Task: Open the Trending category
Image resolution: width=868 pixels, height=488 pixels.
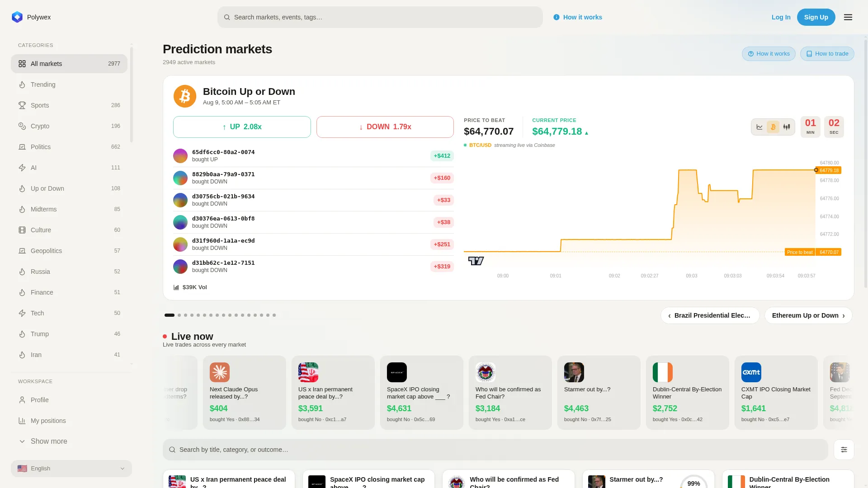Action: (69, 84)
